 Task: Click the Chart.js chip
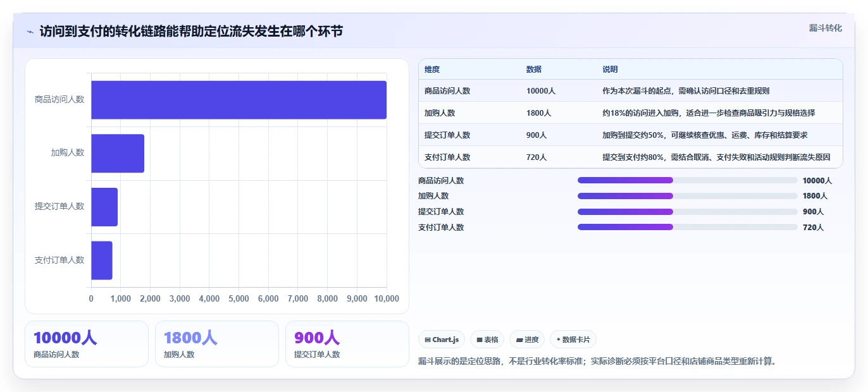coord(442,340)
